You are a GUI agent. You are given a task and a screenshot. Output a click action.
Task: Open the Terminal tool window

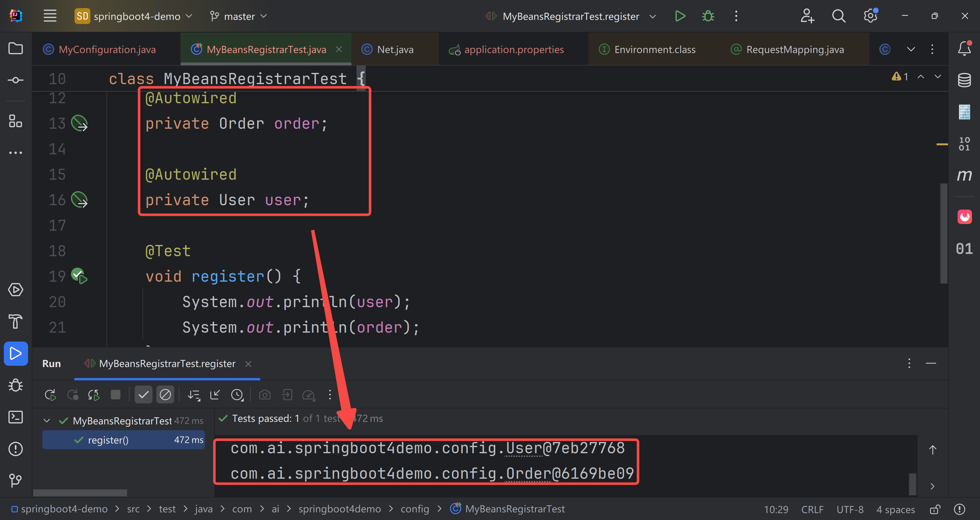[16, 417]
